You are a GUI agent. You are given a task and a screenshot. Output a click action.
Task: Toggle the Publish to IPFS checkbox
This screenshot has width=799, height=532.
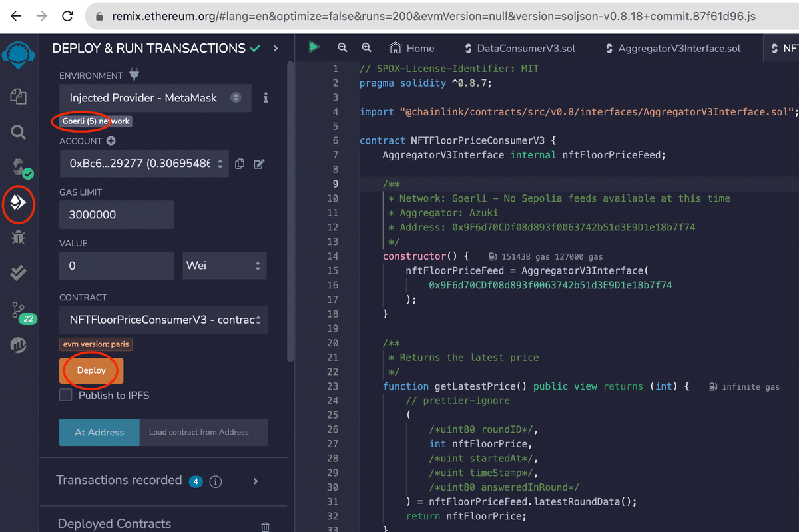point(66,395)
